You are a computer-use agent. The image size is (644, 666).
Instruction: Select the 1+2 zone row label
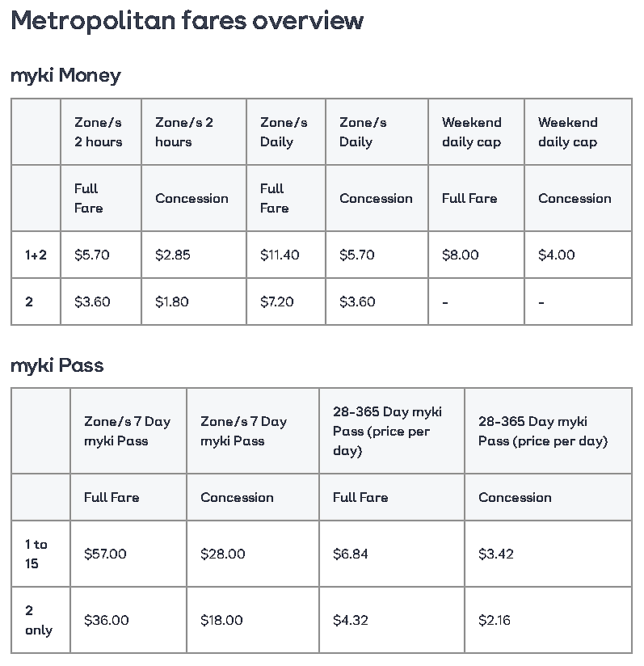point(36,255)
